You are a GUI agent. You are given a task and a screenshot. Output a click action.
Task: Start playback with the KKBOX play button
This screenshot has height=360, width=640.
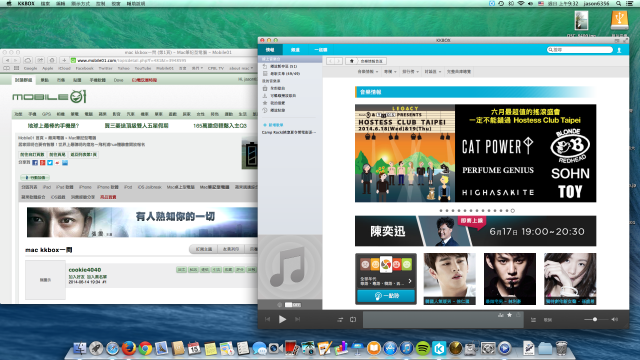pos(282,320)
